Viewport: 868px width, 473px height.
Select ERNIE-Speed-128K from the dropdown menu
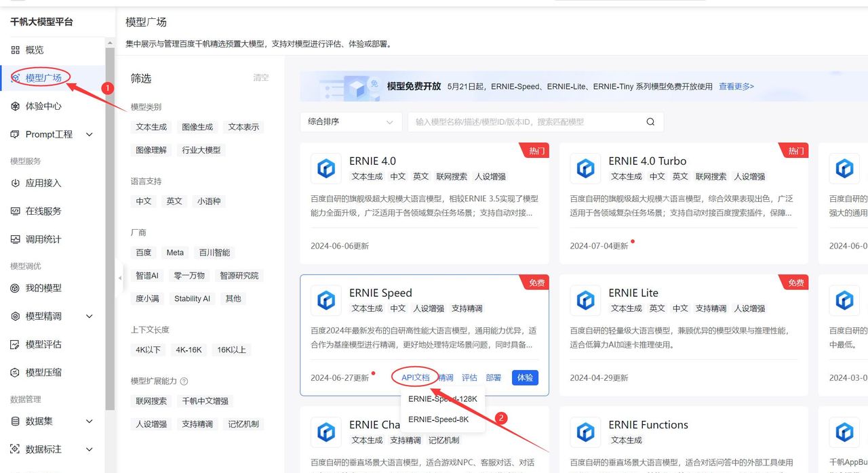[x=443, y=399]
